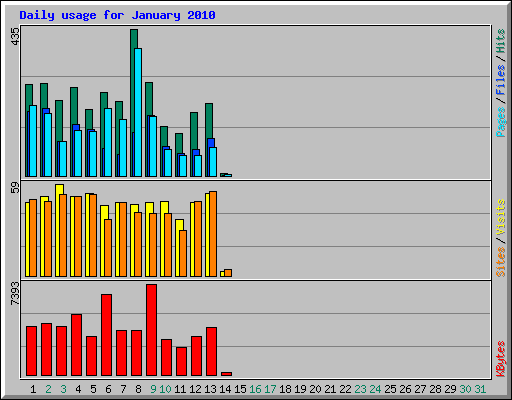The width and height of the screenshot is (512, 400).
Task: Click the red KBytes bar for day 11
Action: (181, 361)
